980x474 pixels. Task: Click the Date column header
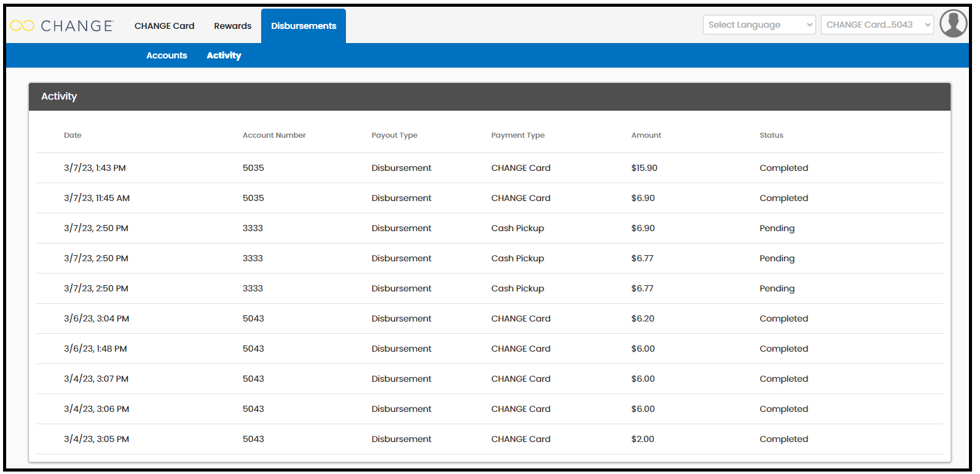tap(73, 135)
